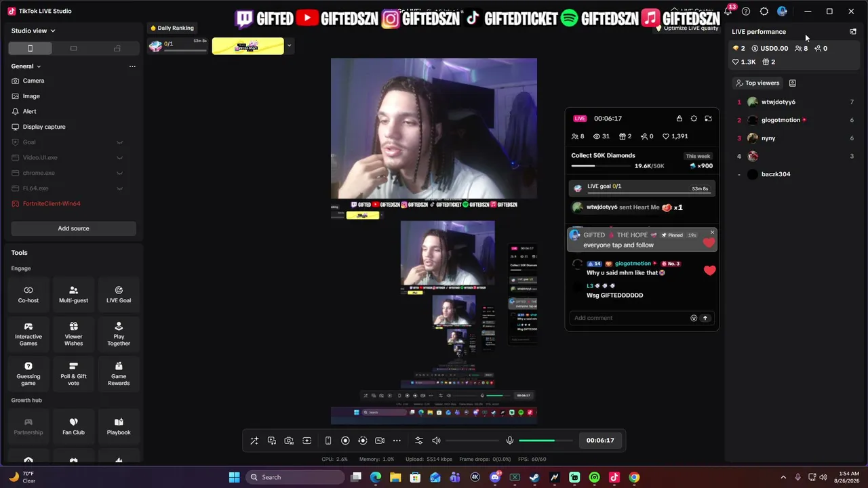
Task: Open Viewer Wishes
Action: pos(73,334)
